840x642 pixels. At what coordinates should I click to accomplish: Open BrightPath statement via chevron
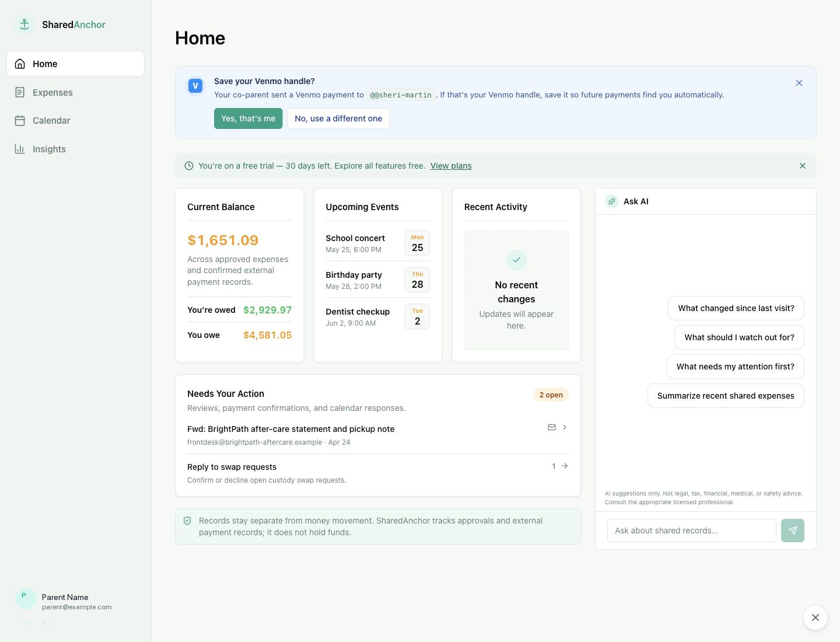(x=565, y=427)
